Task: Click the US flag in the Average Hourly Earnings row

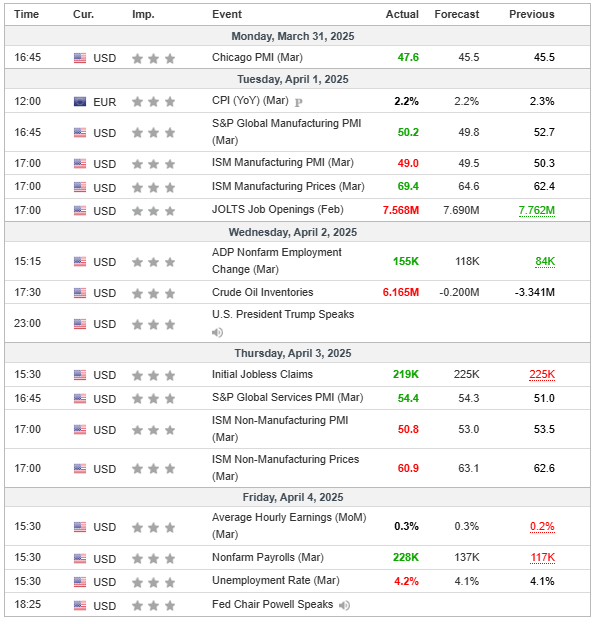Action: 80,527
